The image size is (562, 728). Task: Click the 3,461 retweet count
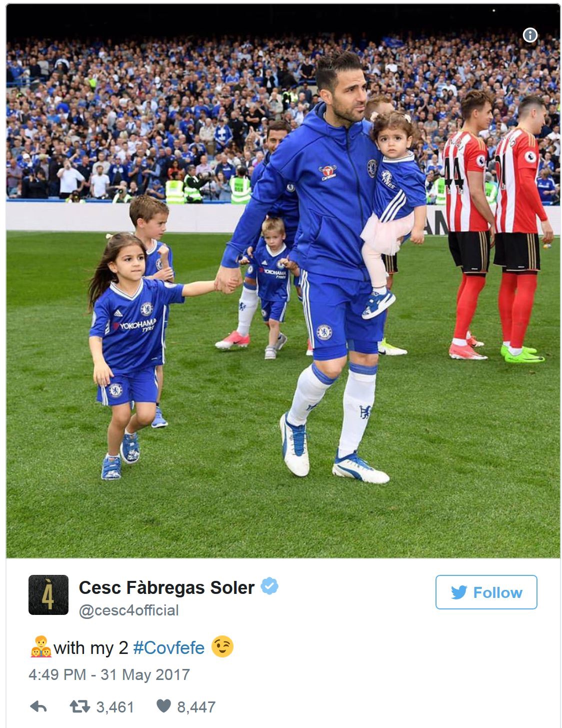[x=115, y=707]
